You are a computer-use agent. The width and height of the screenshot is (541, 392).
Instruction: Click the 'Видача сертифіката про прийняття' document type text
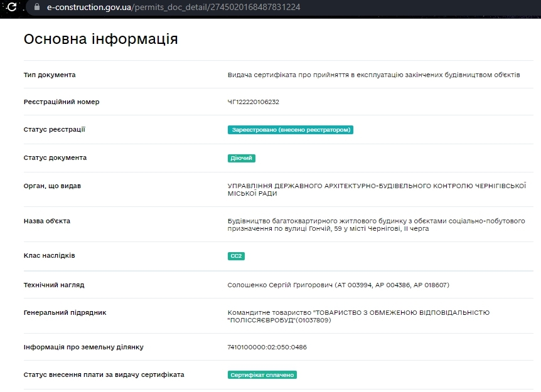tap(373, 75)
